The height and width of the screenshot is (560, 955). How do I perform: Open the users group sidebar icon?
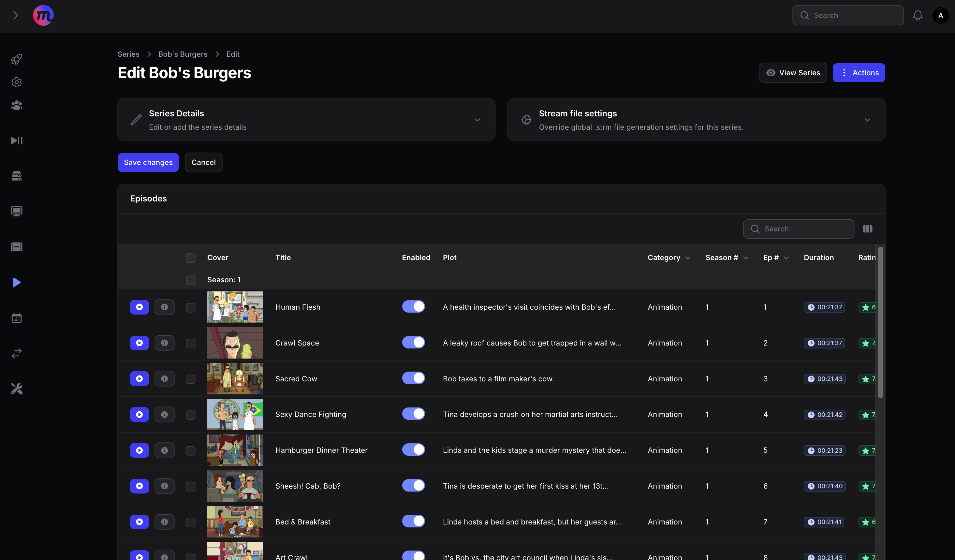(16, 106)
